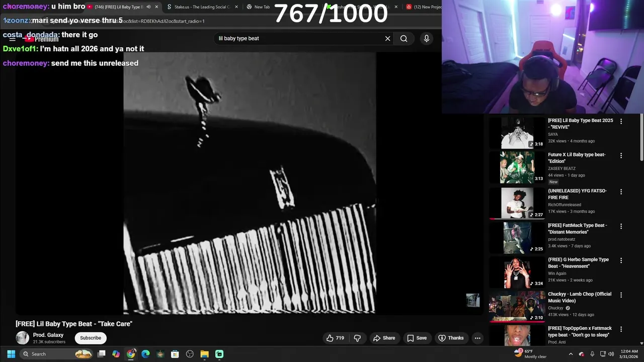Screen dimensions: 644x362
Task: Switch to Chrome on the taskbar
Action: (x=131, y=354)
